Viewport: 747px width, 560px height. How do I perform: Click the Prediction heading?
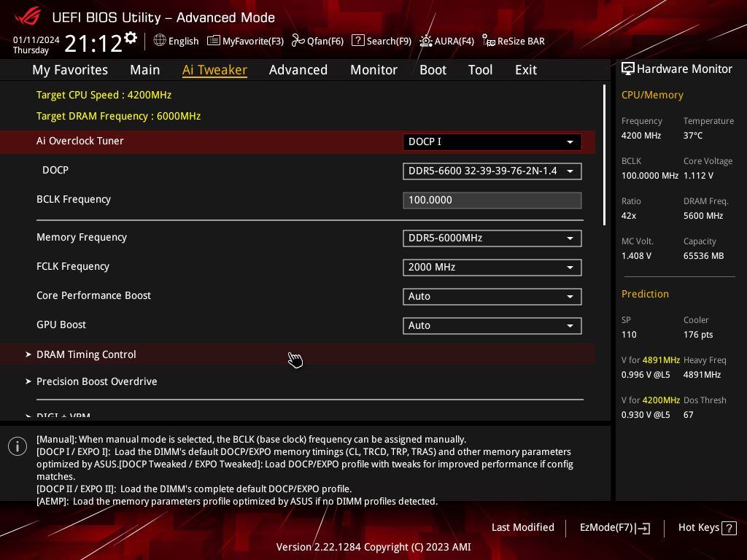tap(645, 294)
